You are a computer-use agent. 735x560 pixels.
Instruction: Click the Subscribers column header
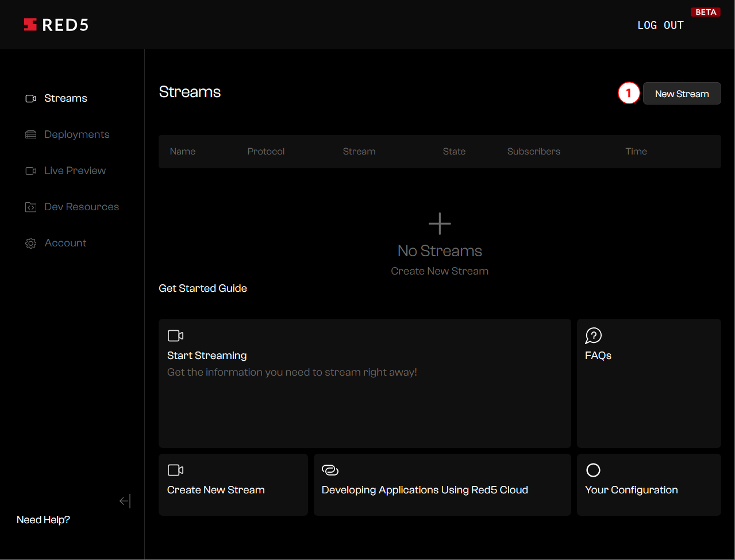click(x=534, y=152)
